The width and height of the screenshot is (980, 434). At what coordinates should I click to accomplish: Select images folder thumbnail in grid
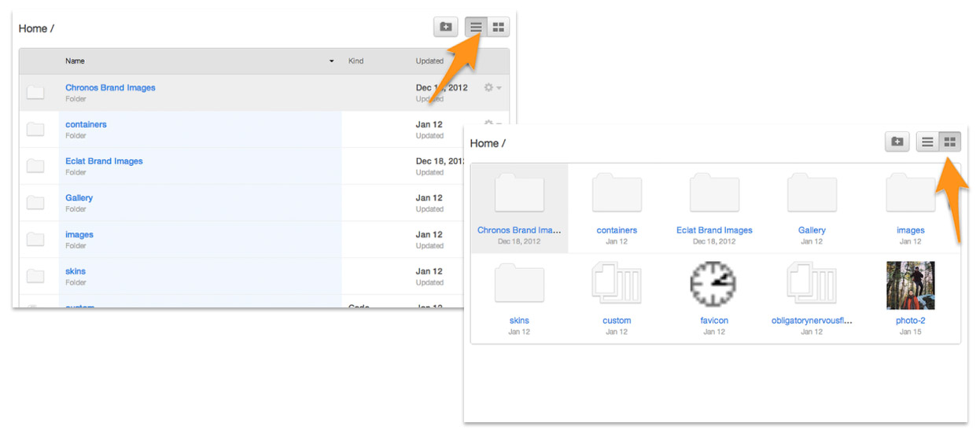click(x=910, y=193)
